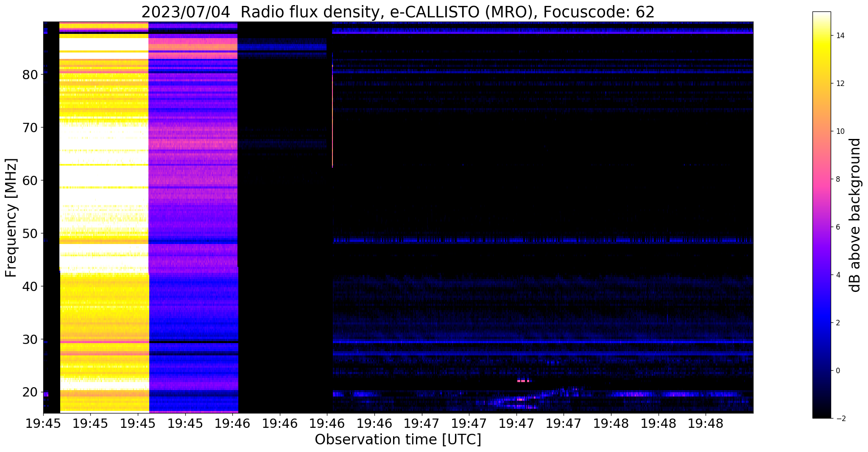Click the 50 tick on the frequency axis
This screenshot has width=868, height=452.
[30, 233]
